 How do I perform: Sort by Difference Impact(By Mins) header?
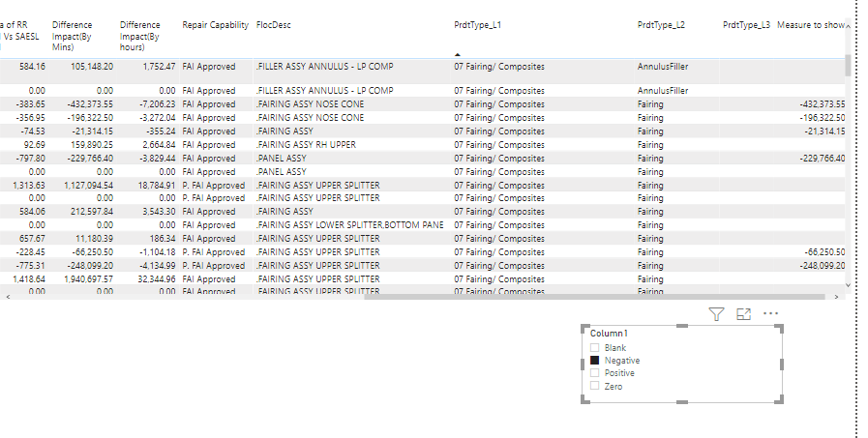pyautogui.click(x=72, y=36)
